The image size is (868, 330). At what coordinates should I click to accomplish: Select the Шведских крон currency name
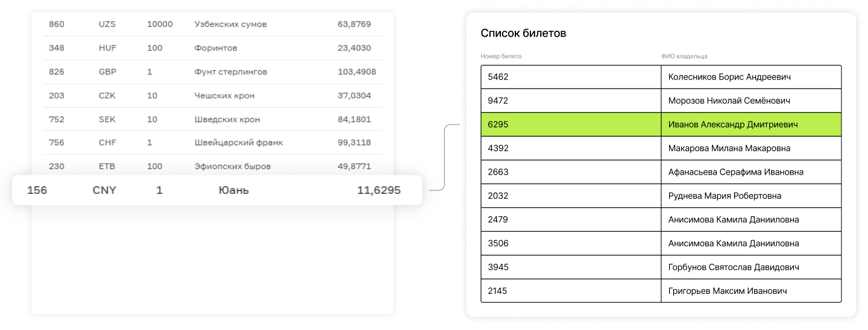(x=227, y=119)
